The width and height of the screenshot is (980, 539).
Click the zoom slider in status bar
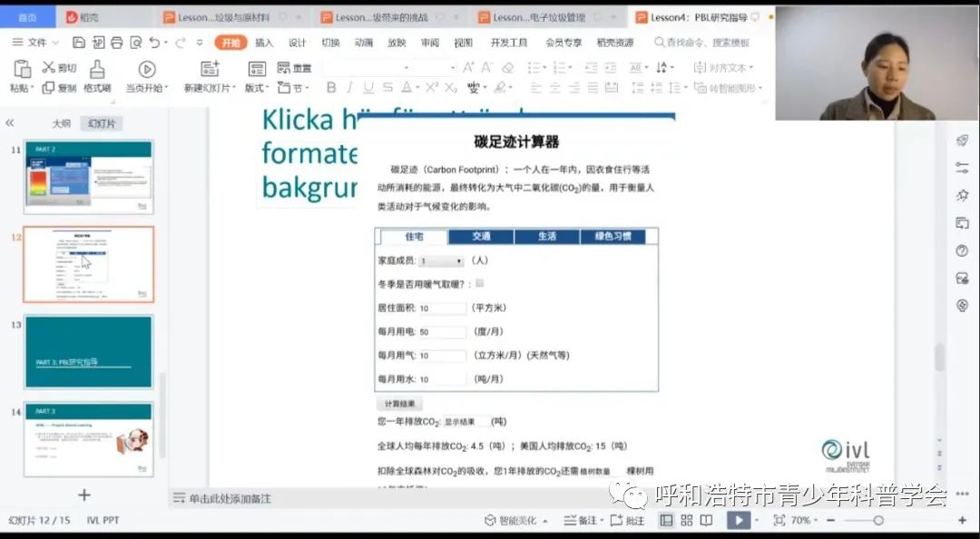pyautogui.click(x=877, y=521)
